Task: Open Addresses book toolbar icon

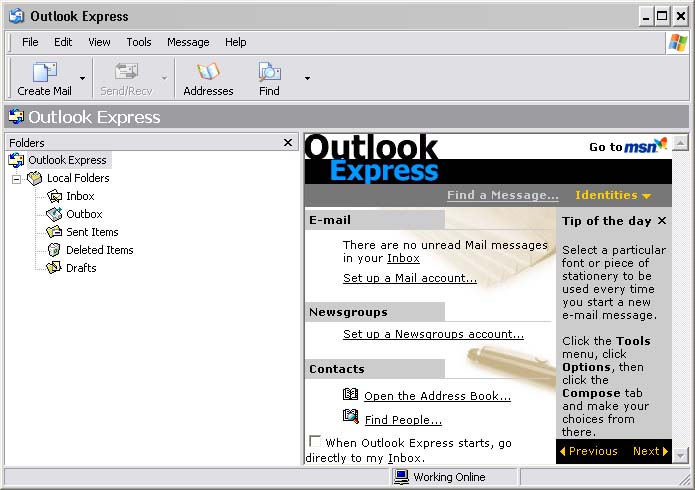Action: tap(208, 72)
